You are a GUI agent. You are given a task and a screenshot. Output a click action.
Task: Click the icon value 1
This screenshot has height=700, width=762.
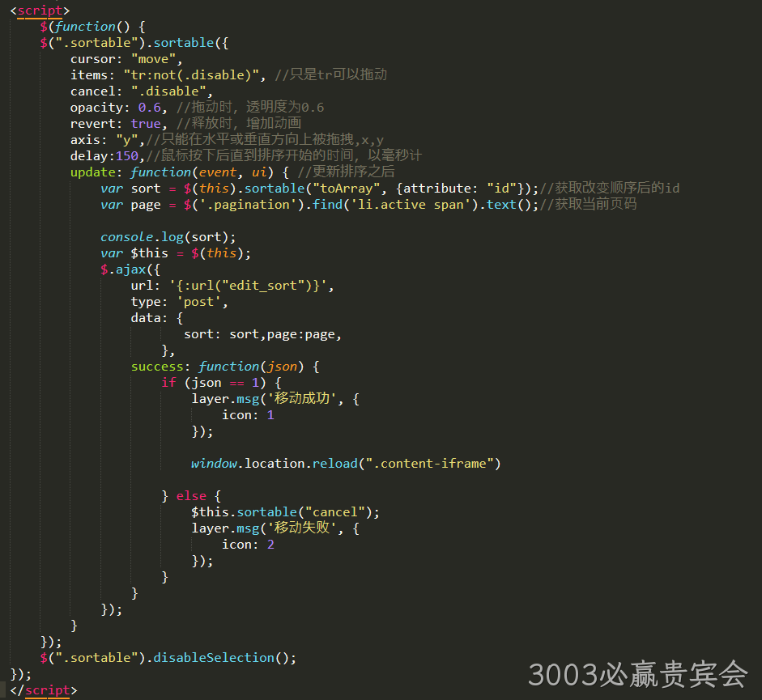pos(270,415)
